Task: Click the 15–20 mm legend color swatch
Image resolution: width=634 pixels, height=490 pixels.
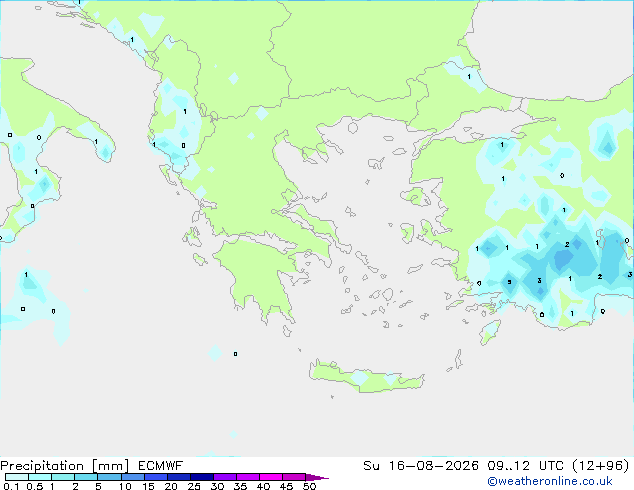Action: pyautogui.click(x=155, y=477)
